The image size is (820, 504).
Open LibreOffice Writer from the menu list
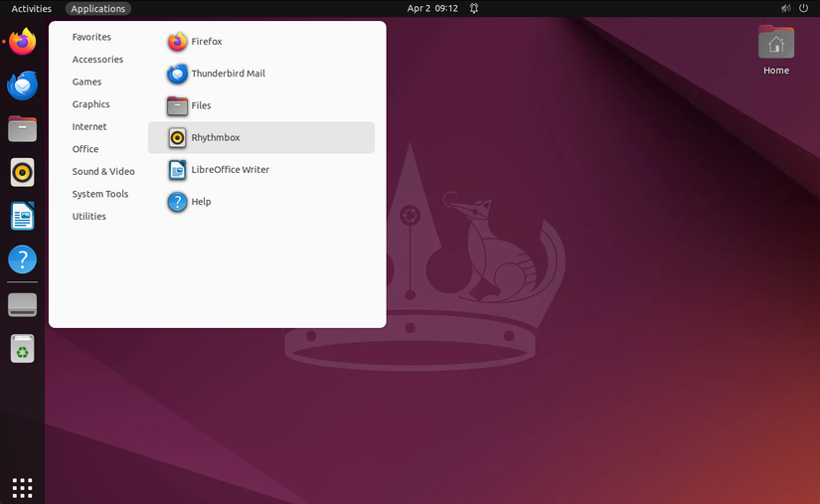(261, 170)
